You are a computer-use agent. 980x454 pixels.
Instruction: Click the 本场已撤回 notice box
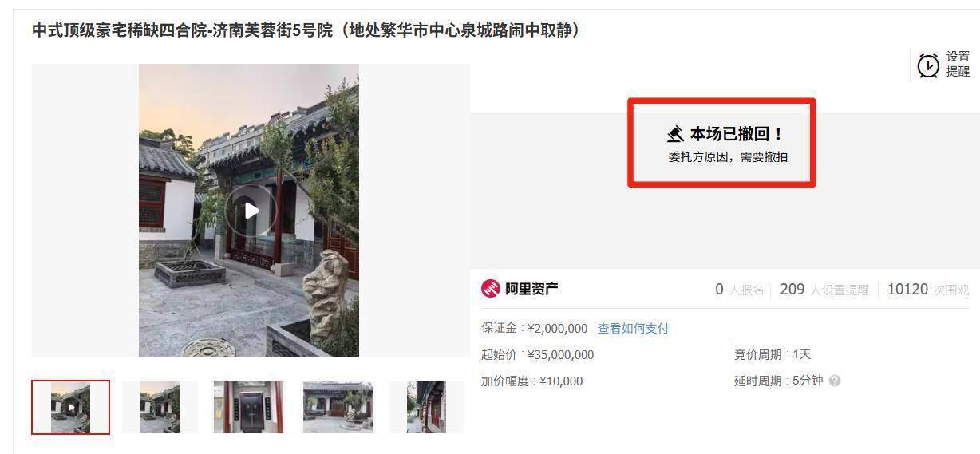click(721, 143)
